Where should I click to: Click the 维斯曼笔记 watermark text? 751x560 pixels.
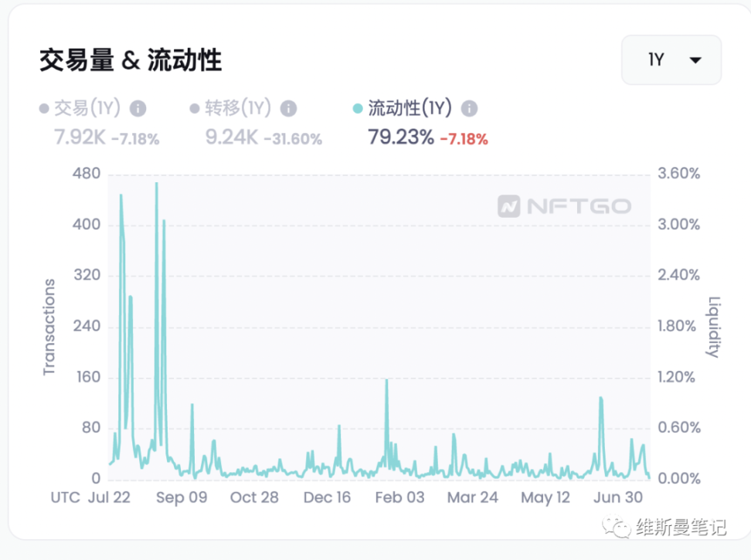point(681,528)
